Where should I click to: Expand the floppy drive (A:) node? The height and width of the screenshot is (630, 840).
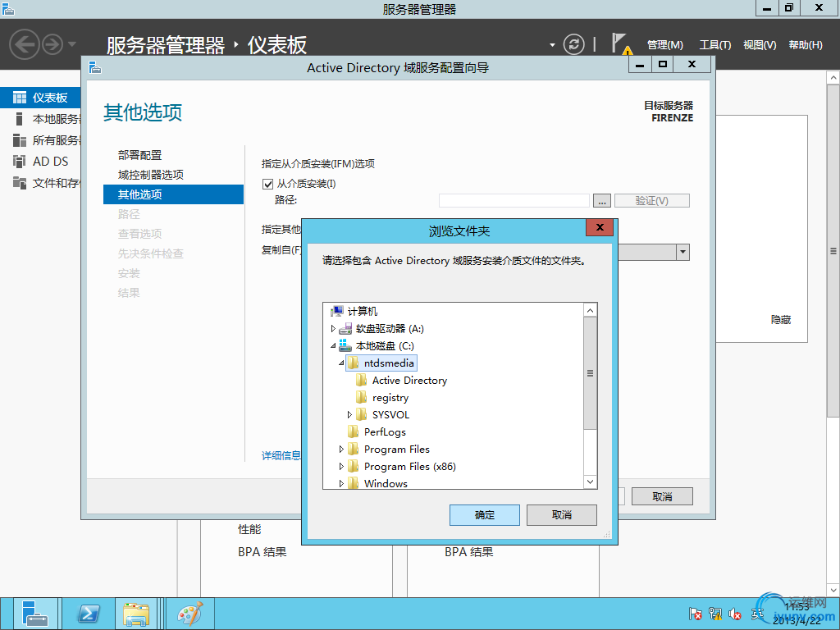point(333,328)
